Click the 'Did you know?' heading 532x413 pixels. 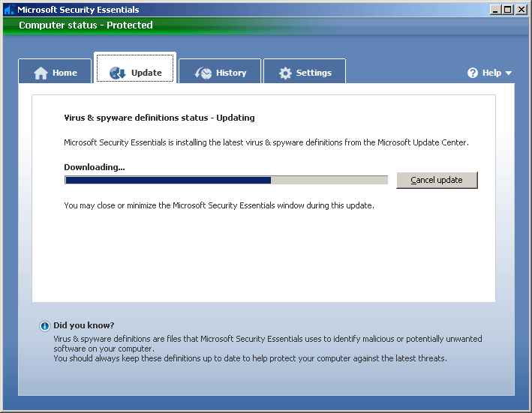[84, 325]
